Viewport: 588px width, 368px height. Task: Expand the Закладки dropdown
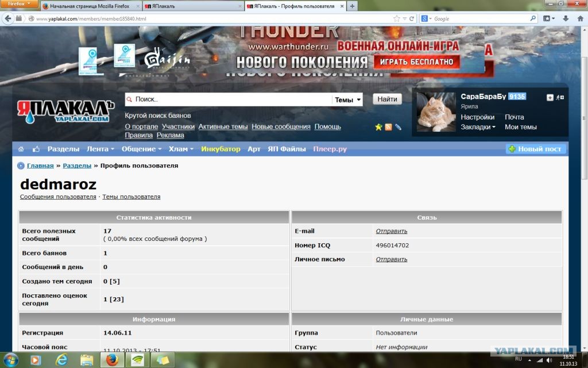click(x=478, y=127)
